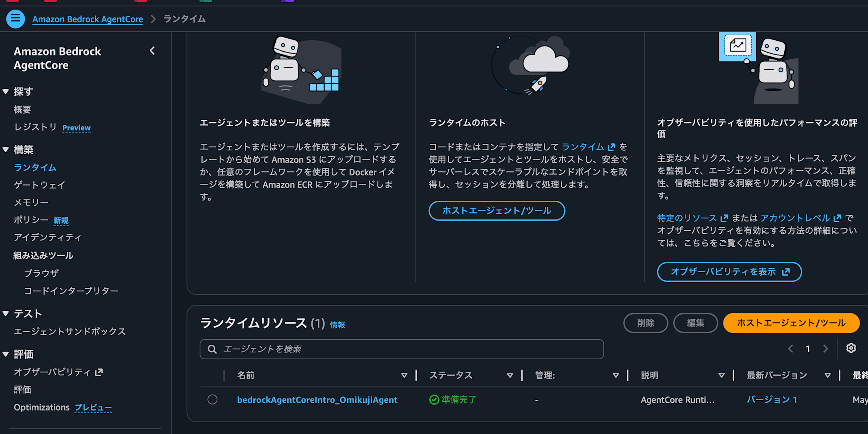Click the robot building blocks illustration

[x=302, y=69]
